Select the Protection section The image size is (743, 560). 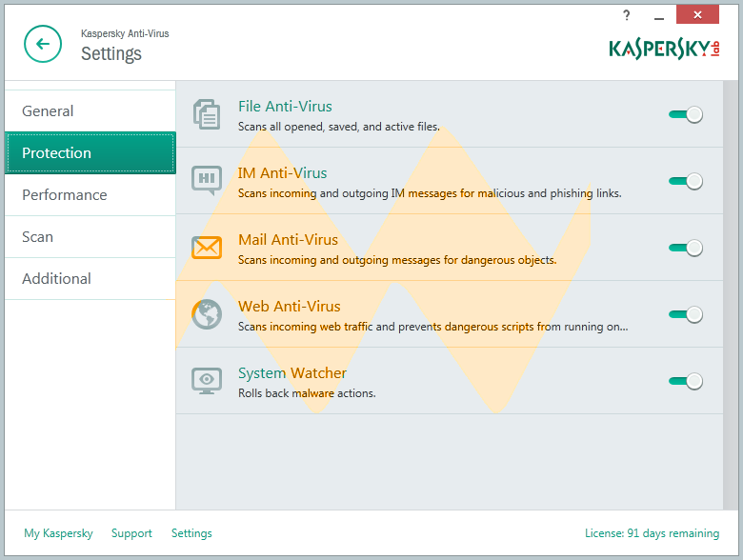[90, 152]
